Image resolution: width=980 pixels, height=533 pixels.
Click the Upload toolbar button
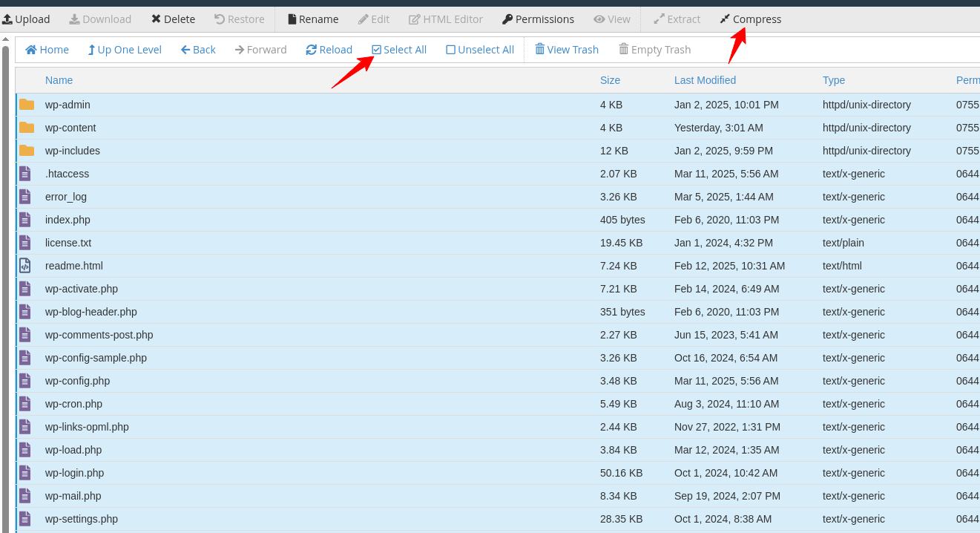click(26, 19)
